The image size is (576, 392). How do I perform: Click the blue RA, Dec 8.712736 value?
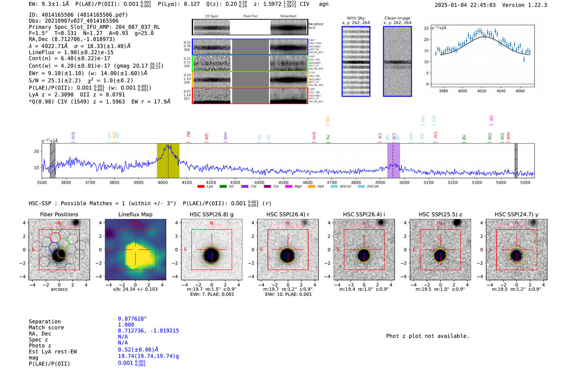[149, 331]
